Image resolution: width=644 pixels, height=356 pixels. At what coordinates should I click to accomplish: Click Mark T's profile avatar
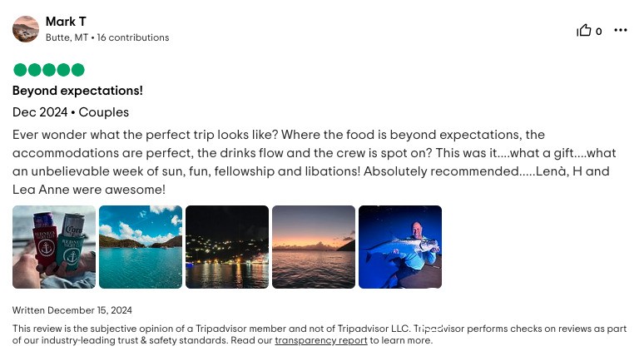[x=26, y=29]
